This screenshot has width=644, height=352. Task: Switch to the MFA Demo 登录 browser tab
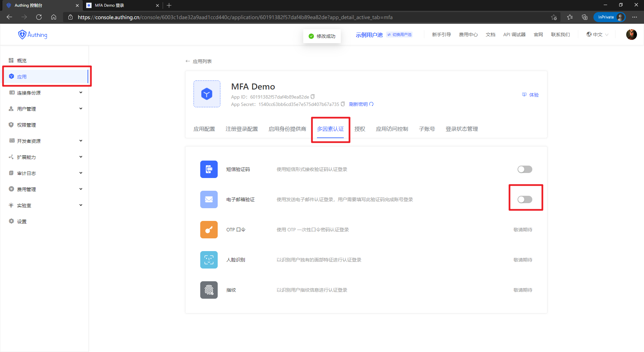[x=122, y=5]
